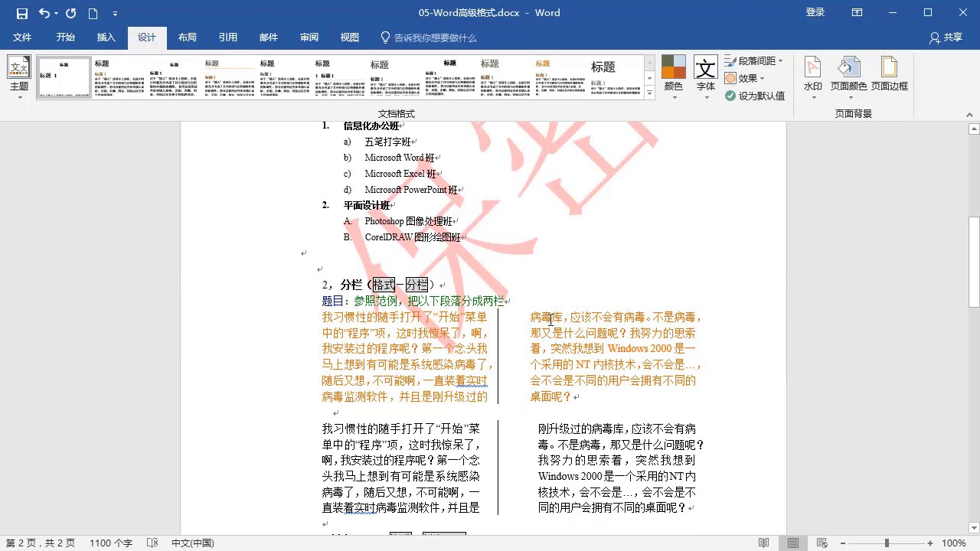Click the zoom out minus button

(843, 543)
